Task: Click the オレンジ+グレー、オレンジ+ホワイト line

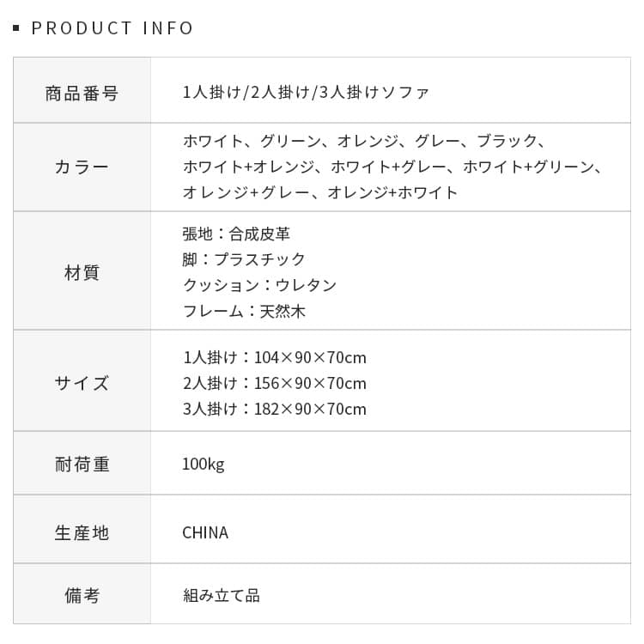Action: tap(320, 192)
